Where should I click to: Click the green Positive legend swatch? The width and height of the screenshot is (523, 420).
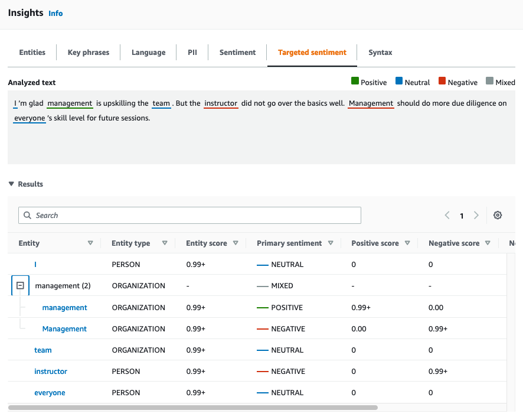point(355,82)
